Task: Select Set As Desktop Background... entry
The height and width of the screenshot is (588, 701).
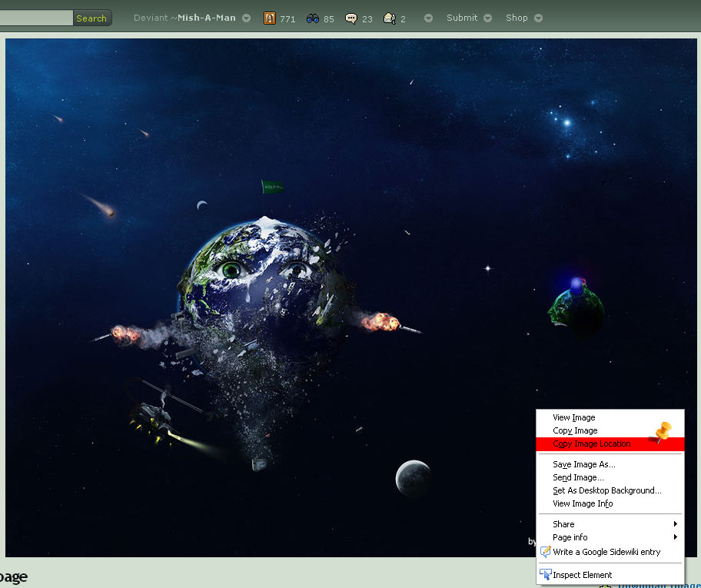Action: (610, 490)
